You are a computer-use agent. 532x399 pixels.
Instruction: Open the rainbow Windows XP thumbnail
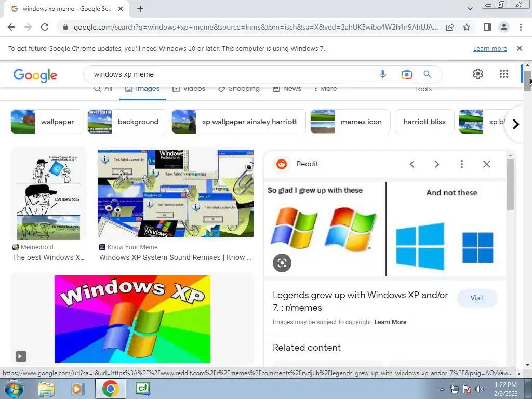click(132, 319)
